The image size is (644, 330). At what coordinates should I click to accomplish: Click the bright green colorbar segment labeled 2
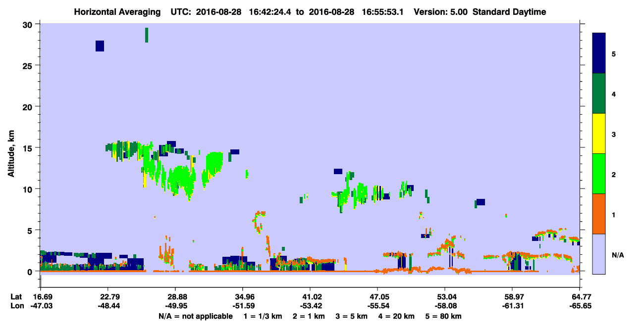coord(599,174)
